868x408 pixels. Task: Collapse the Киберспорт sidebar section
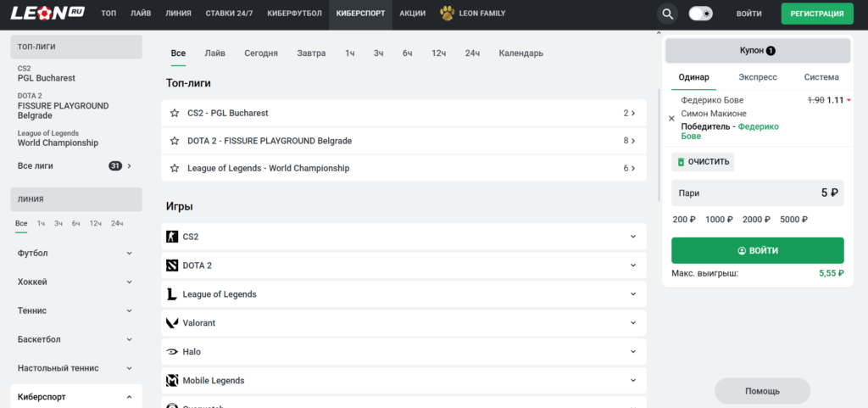[129, 397]
